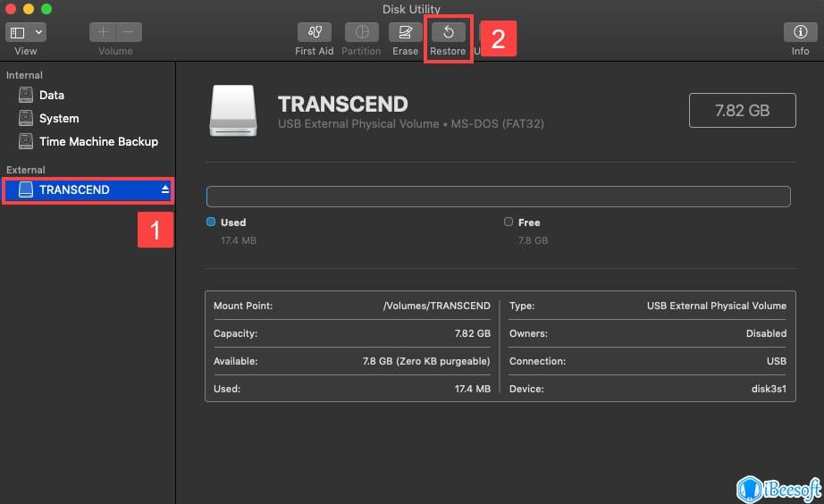
Task: Click the Device disk3s1 value
Action: coord(769,389)
